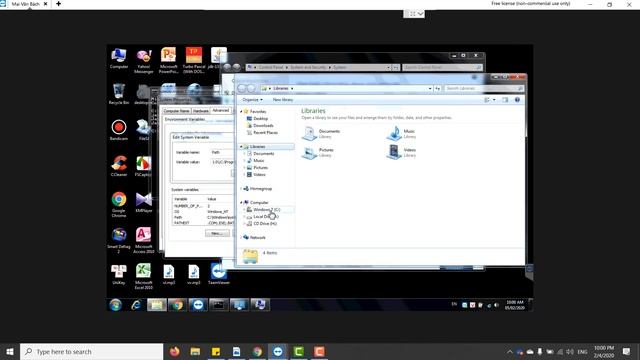
Task: Click New... under System variables
Action: pyautogui.click(x=217, y=233)
